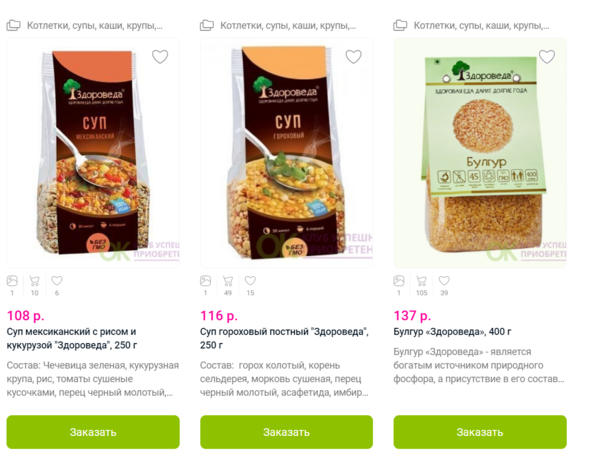Open the Bulgur package product image

[480, 153]
